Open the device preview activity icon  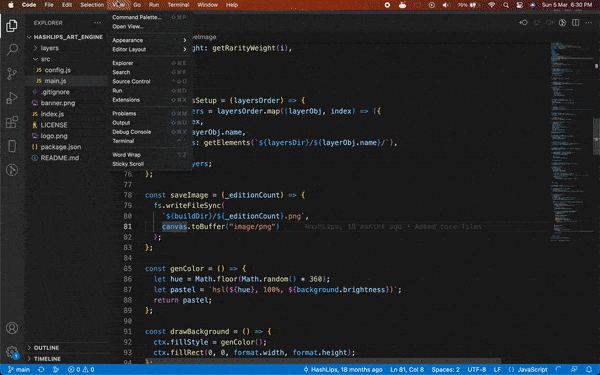click(12, 146)
